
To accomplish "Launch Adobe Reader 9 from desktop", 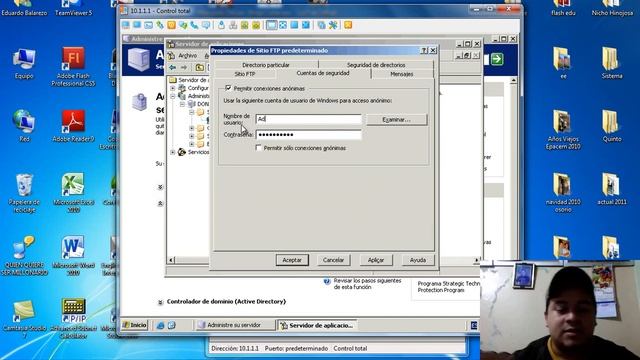I will (73, 125).
